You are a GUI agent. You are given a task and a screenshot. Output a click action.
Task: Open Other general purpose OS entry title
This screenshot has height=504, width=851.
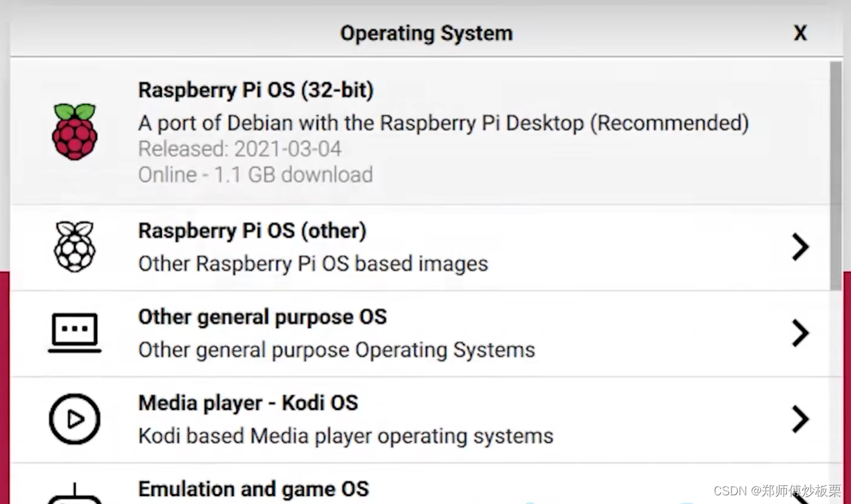pos(262,317)
